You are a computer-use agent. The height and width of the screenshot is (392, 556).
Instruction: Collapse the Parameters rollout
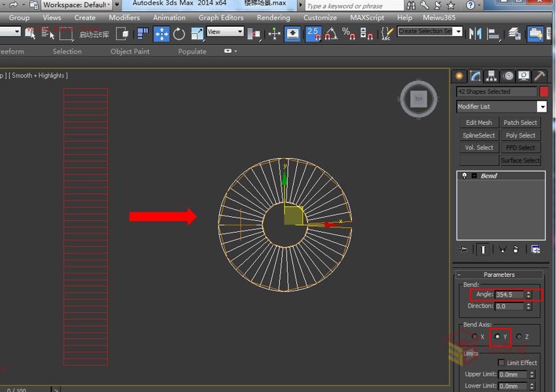499,274
